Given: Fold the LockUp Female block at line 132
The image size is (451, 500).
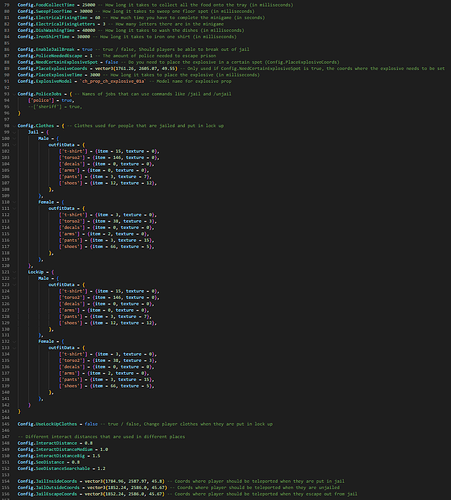Looking at the screenshot, I should click(x=14, y=342).
